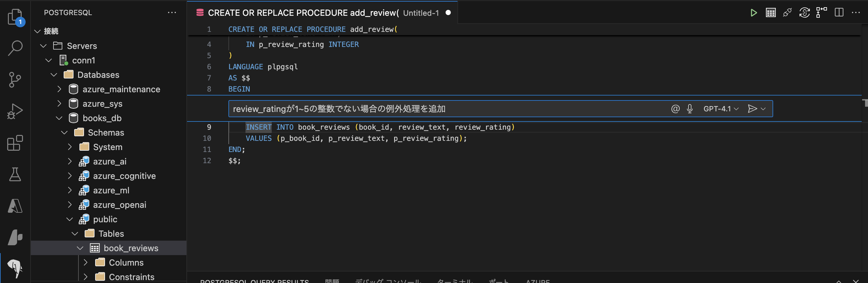Open Run and Debug view icon
Viewport: 868px width, 283px height.
pyautogui.click(x=15, y=111)
